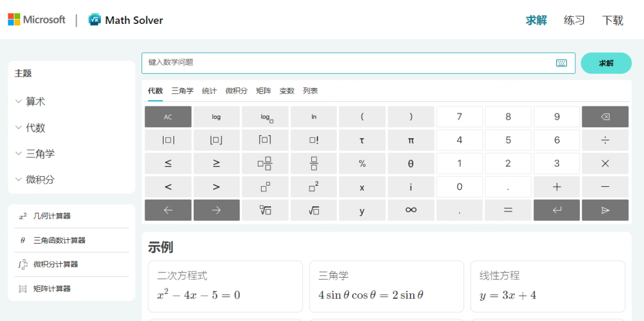This screenshot has height=321, width=644.
Task: Move cursor left with arrow key
Action: (168, 210)
